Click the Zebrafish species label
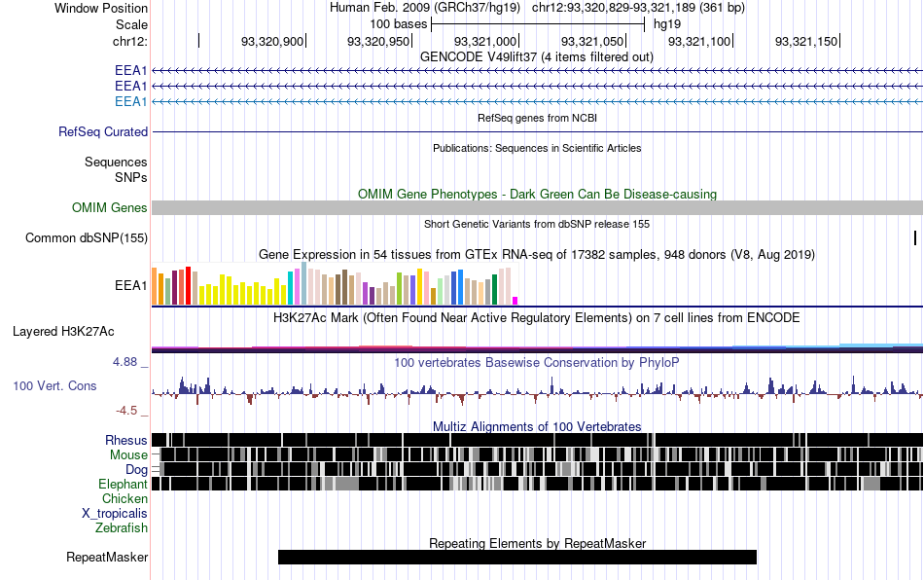 click(x=122, y=527)
